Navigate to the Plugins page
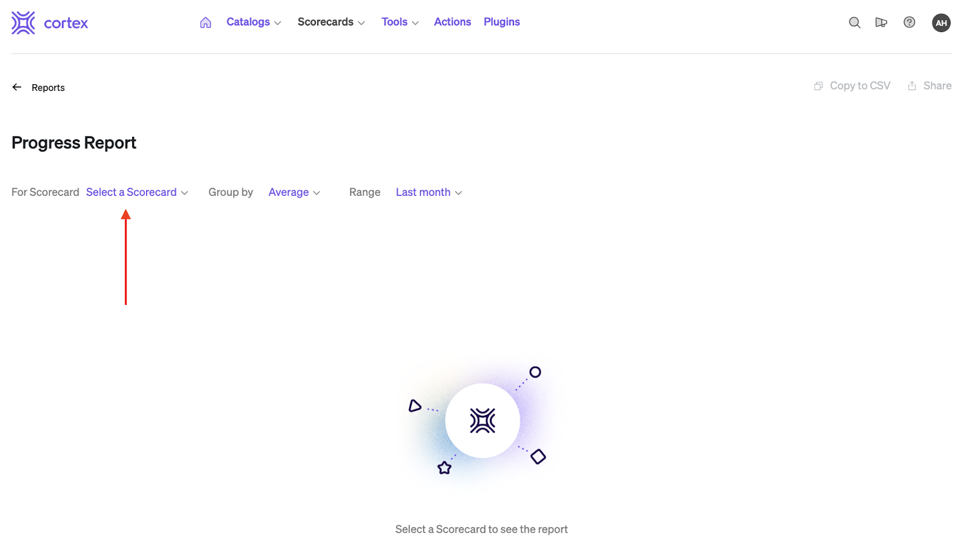 (x=501, y=22)
